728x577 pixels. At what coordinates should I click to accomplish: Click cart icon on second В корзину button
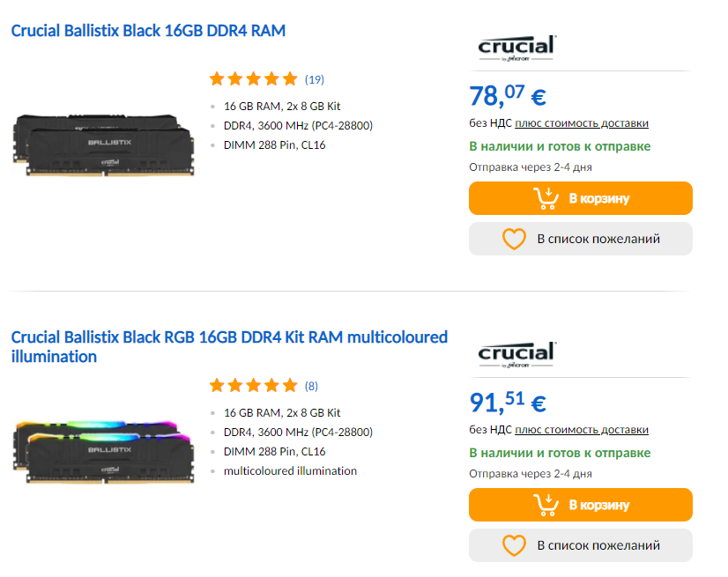tap(546, 505)
